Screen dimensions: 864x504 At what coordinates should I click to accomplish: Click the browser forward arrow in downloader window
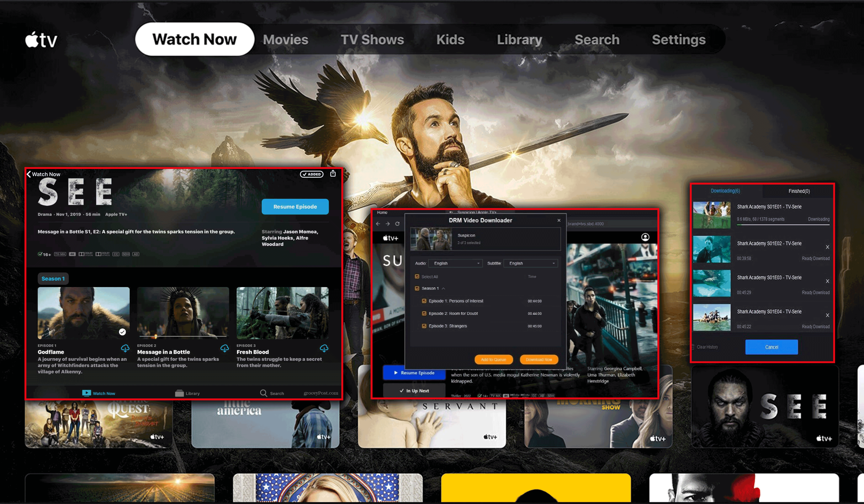tap(387, 224)
